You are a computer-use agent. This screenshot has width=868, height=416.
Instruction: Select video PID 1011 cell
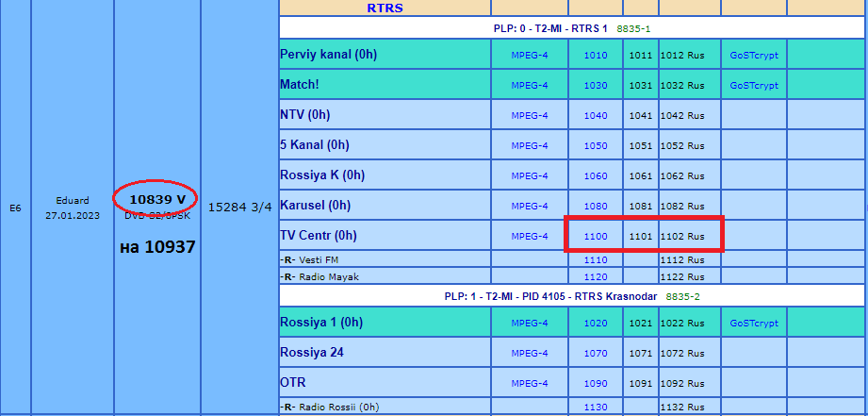click(641, 56)
